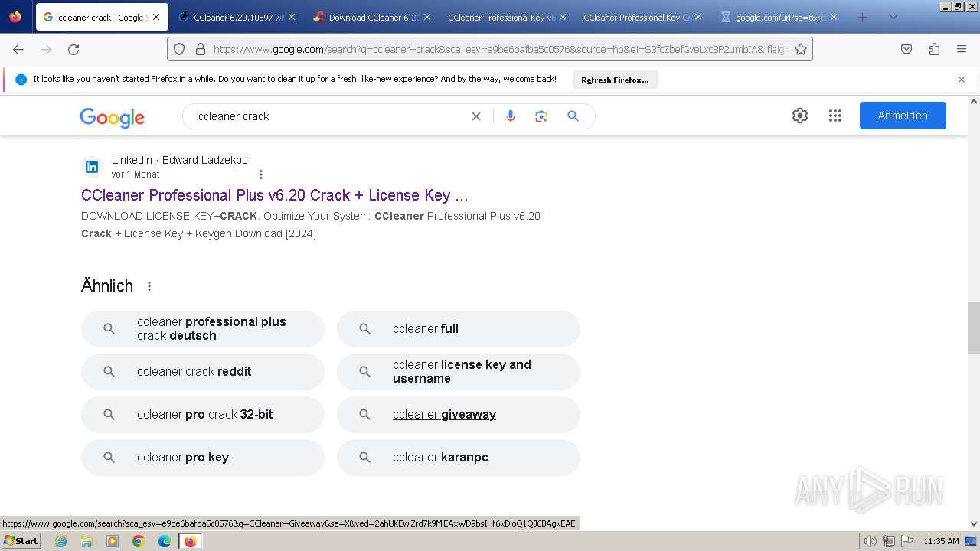Open the volume control in the system tray
The height and width of the screenshot is (551, 980).
coord(871,541)
